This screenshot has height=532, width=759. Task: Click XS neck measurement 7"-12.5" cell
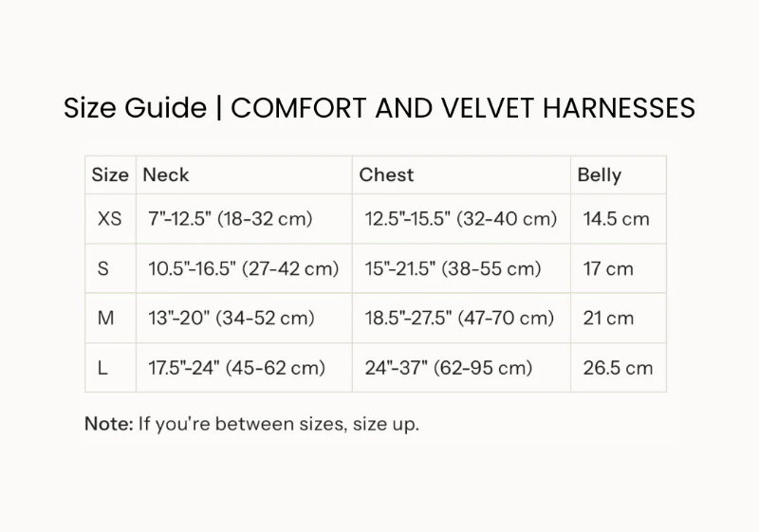click(231, 219)
